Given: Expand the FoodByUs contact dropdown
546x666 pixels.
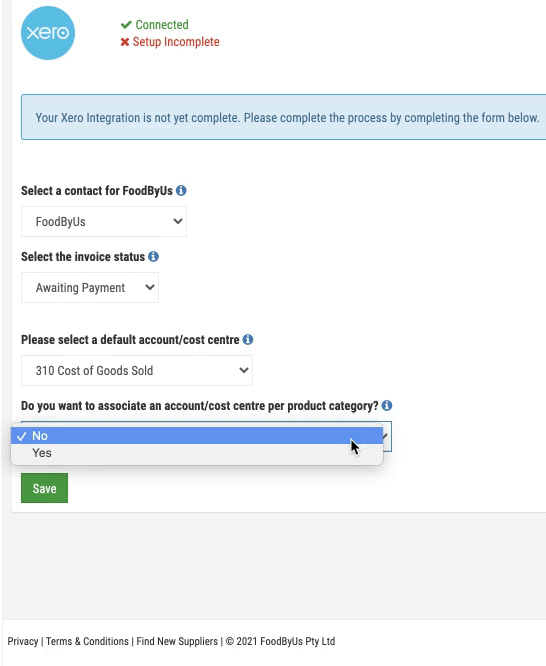Looking at the screenshot, I should [104, 222].
